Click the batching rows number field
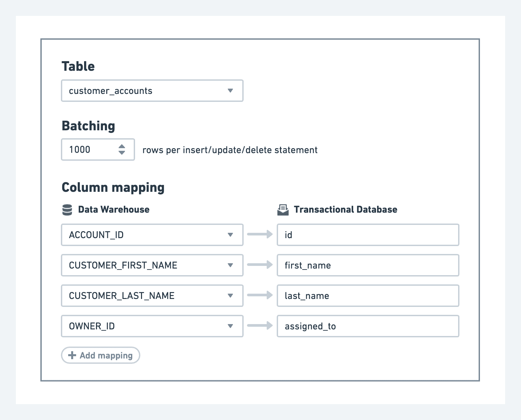This screenshot has height=420, width=521. coord(89,149)
